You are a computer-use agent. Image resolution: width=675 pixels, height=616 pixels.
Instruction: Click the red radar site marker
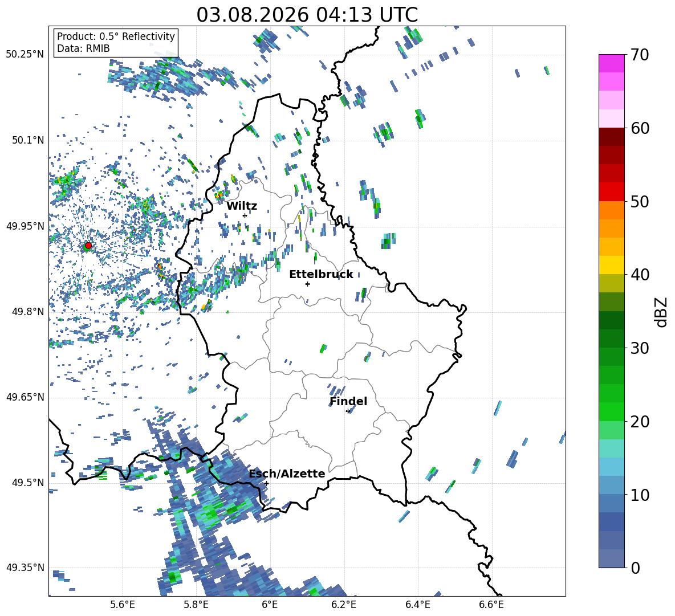(x=88, y=246)
